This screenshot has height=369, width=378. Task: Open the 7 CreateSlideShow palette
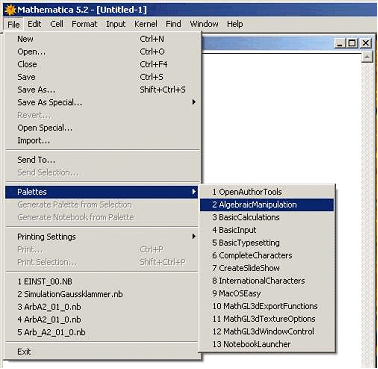267,268
